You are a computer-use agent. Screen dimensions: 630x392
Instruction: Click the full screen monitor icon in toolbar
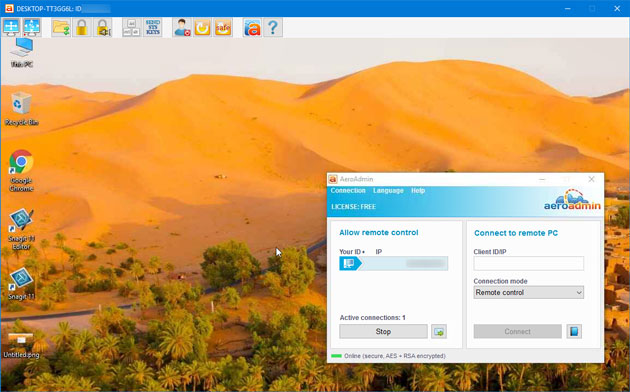point(11,27)
